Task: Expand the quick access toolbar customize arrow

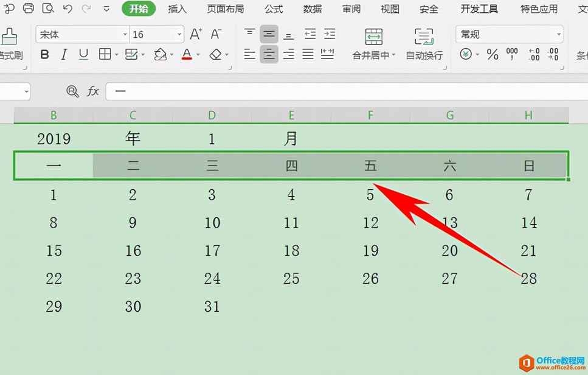Action: (106, 9)
